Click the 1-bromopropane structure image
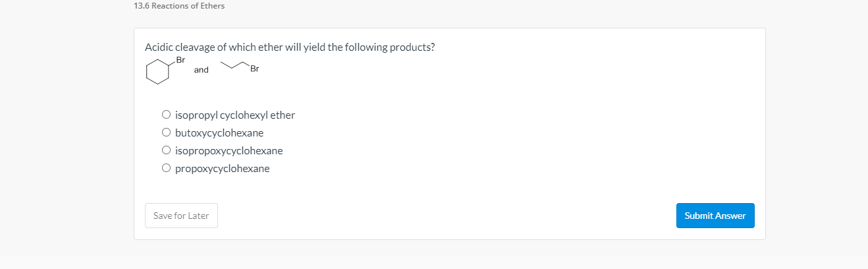Viewport: 868px width, 269px height. (240, 67)
